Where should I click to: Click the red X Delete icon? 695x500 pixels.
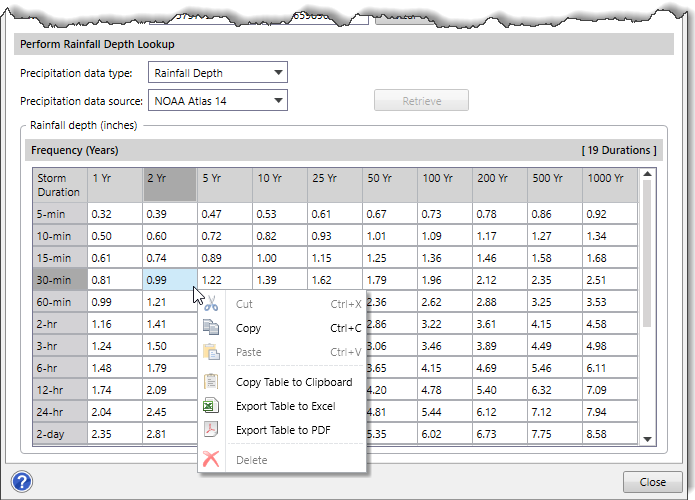click(x=211, y=459)
